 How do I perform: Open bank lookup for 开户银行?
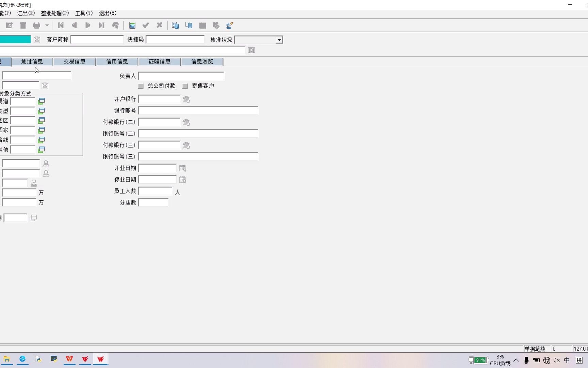click(186, 99)
